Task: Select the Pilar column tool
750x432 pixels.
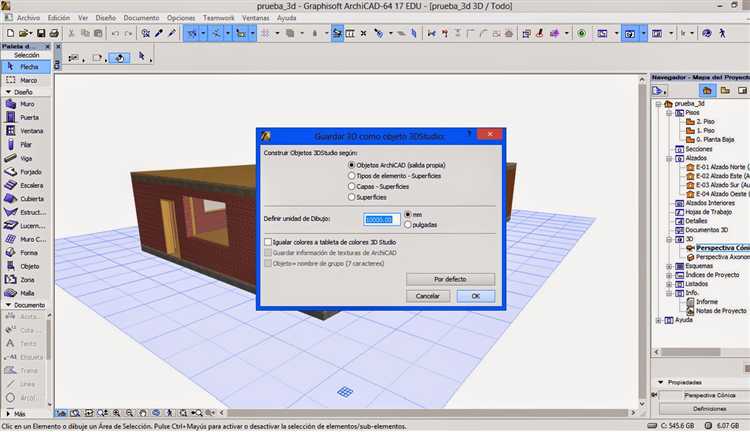Action: coord(26,144)
